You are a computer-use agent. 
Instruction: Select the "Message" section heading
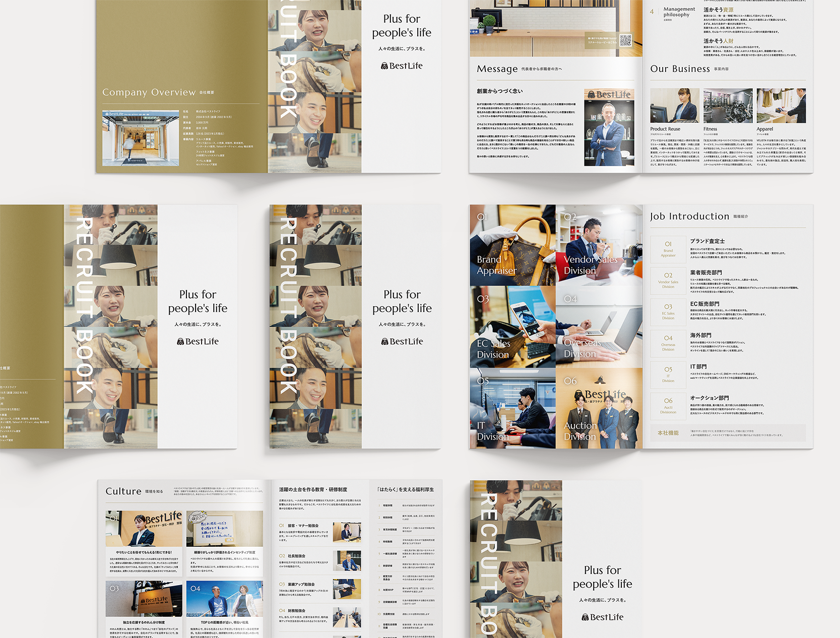click(x=497, y=69)
